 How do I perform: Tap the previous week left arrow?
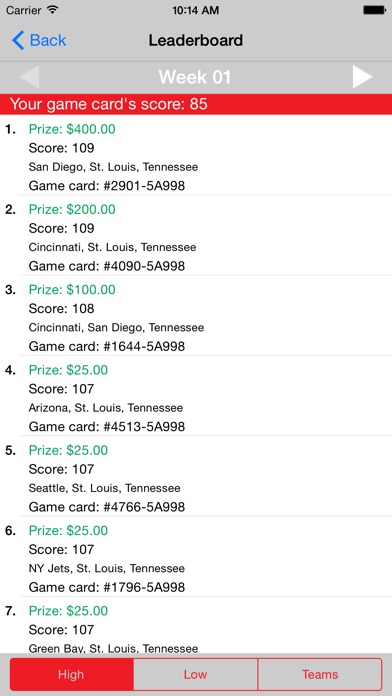pos(29,77)
